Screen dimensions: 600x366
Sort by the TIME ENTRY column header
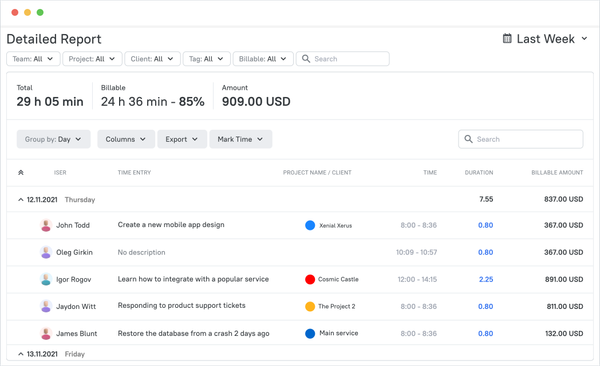pyautogui.click(x=134, y=173)
